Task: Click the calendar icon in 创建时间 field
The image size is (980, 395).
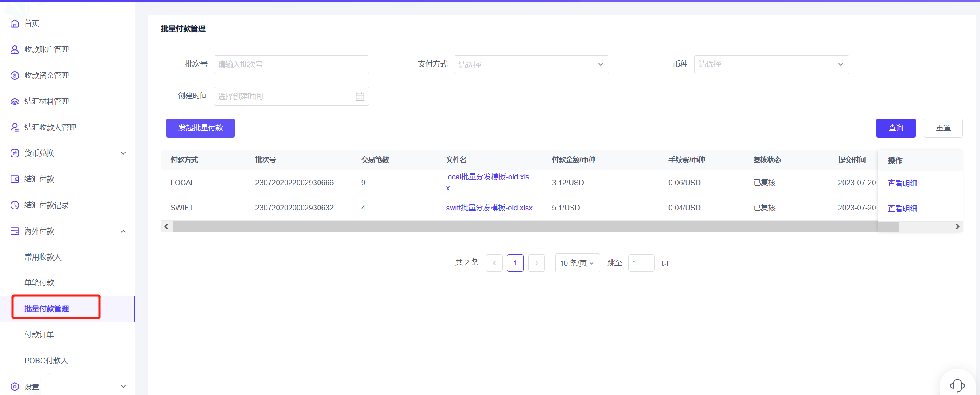Action: pos(360,97)
